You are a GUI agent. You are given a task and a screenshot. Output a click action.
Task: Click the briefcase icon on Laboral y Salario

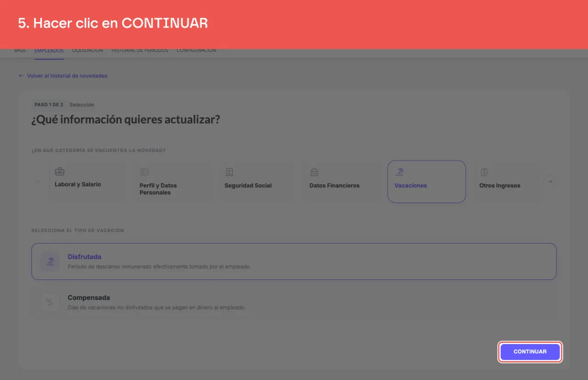[60, 172]
